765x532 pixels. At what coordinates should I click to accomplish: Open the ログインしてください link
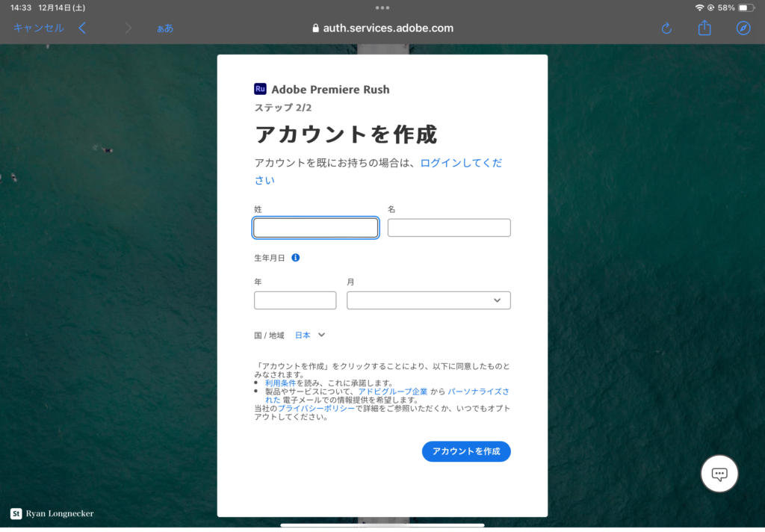point(460,163)
